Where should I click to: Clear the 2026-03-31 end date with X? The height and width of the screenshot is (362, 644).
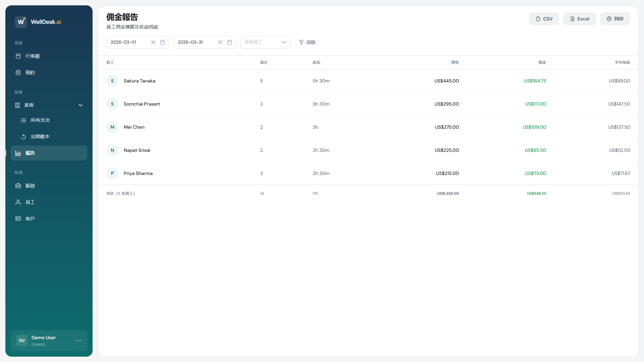coord(220,42)
